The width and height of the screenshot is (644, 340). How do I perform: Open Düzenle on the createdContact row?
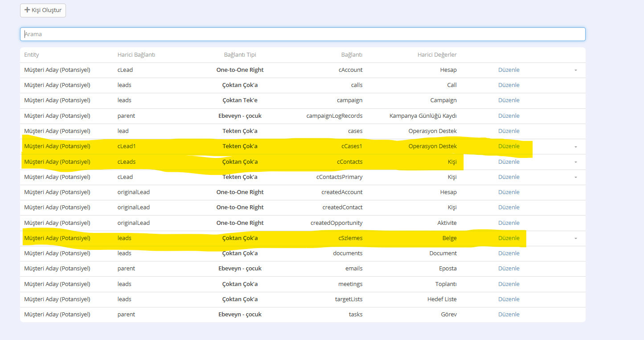point(509,207)
